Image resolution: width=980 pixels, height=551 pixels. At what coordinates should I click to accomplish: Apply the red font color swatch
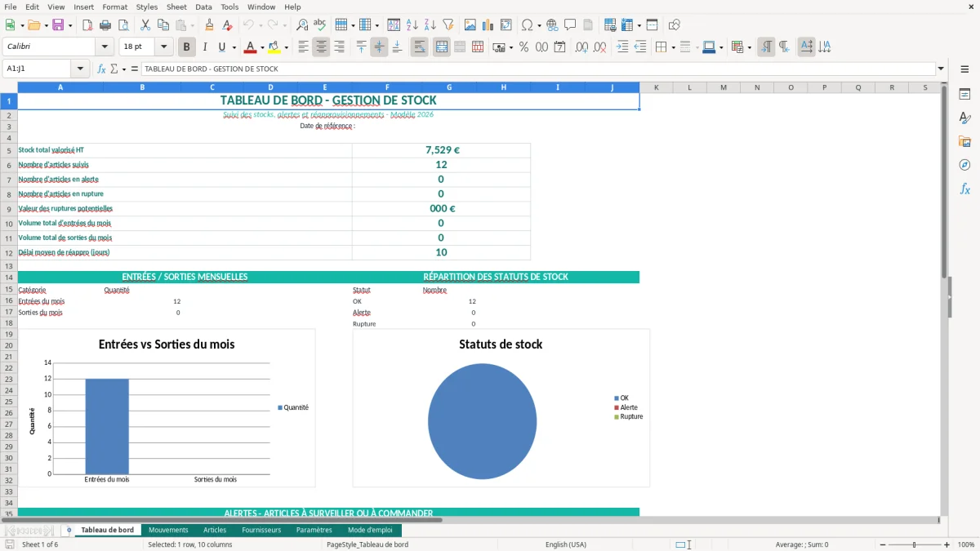tap(251, 47)
